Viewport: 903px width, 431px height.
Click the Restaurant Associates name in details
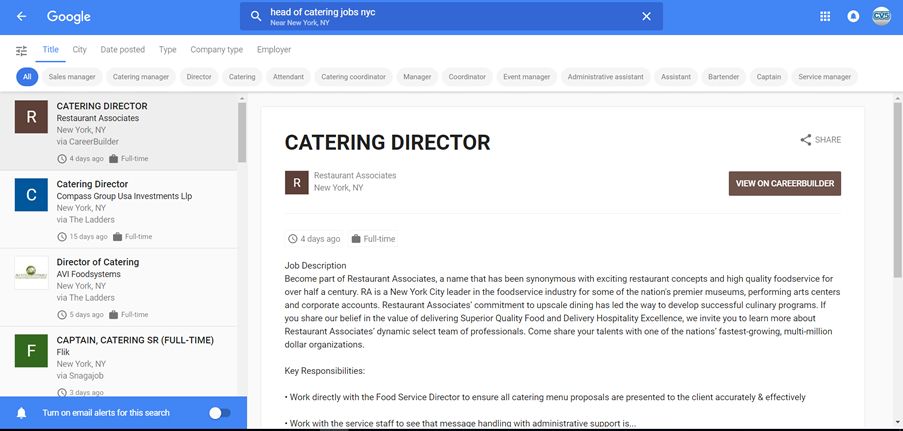pos(355,175)
